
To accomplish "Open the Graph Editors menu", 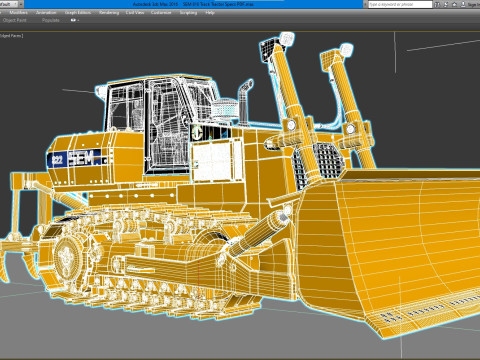I will [78, 13].
